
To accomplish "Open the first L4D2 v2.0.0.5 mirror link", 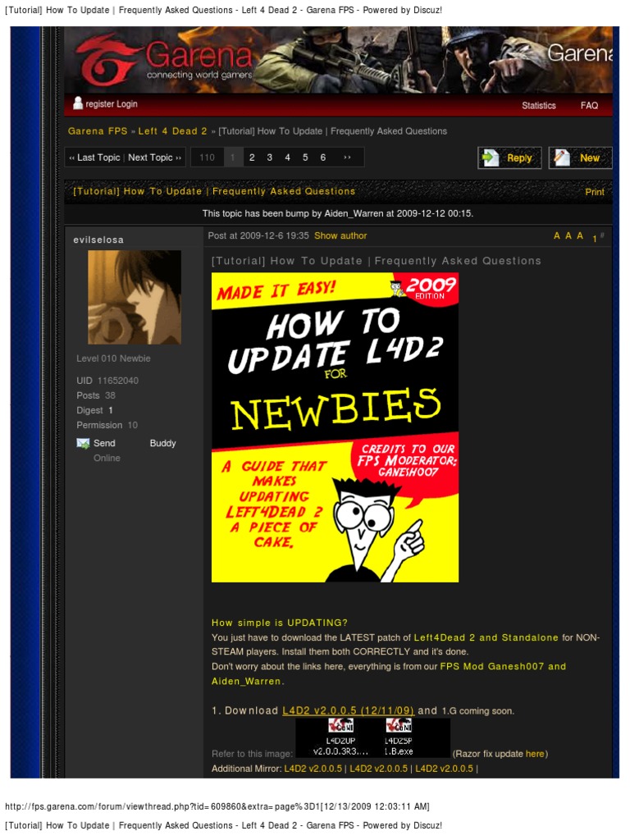I will tap(313, 769).
